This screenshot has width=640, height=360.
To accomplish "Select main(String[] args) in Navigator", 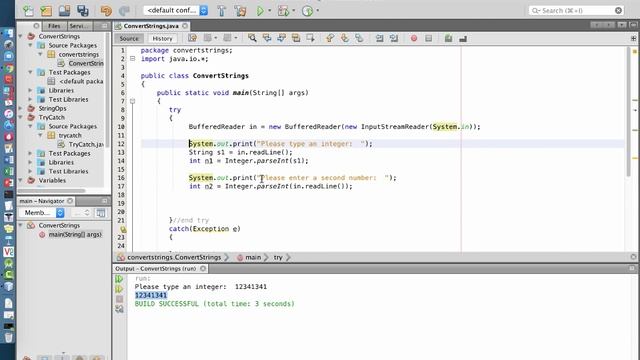I will point(75,234).
